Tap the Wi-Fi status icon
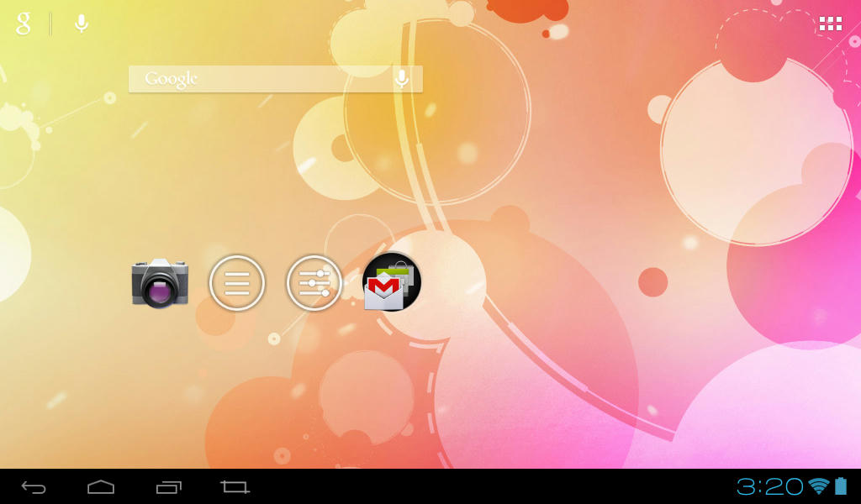This screenshot has height=504, width=861. 819,486
